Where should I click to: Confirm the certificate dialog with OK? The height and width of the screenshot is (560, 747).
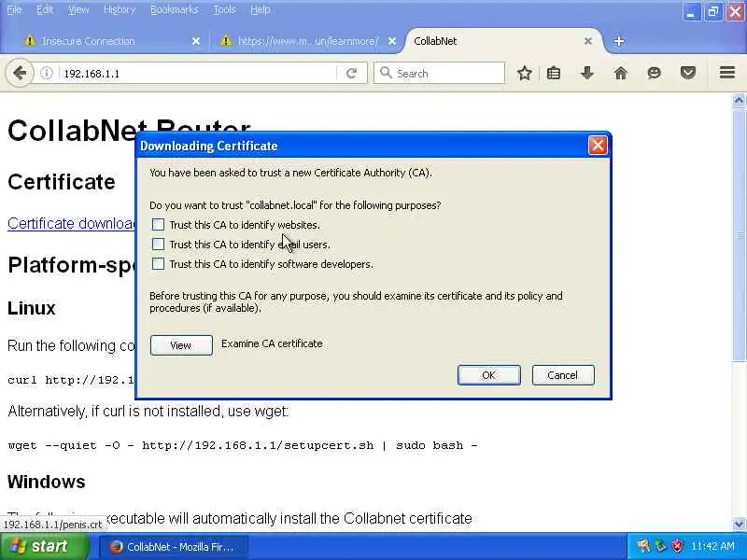pos(488,375)
